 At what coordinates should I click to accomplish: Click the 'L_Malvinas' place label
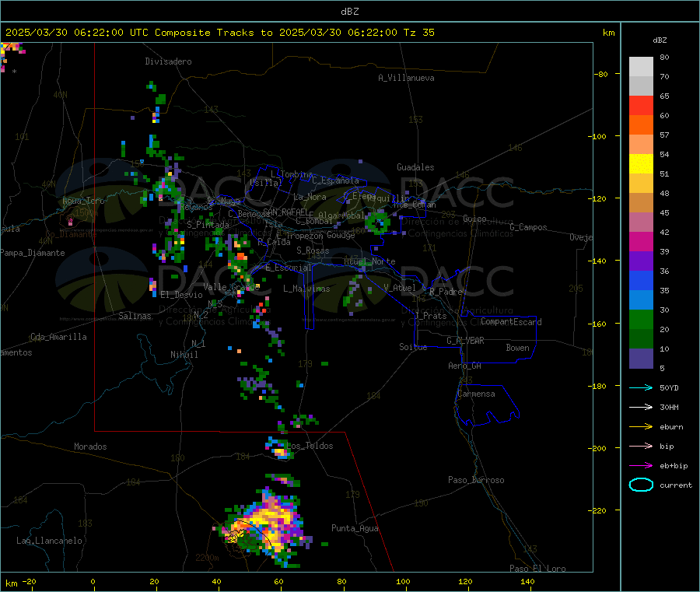[x=306, y=289]
